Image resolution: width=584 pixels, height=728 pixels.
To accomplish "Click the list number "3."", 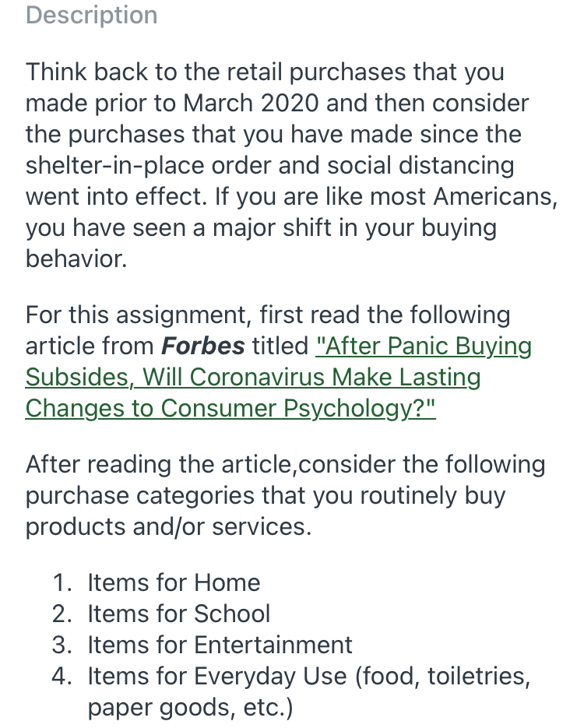I will point(64,645).
